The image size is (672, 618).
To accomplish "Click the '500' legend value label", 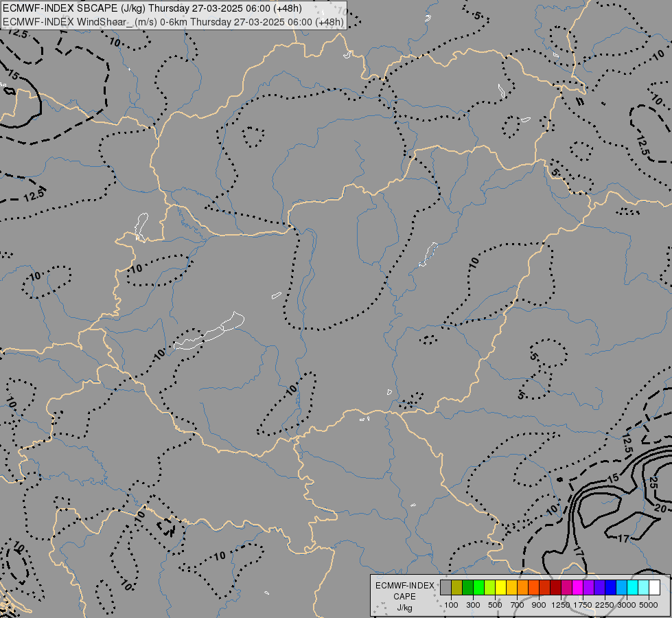I will tap(495, 605).
